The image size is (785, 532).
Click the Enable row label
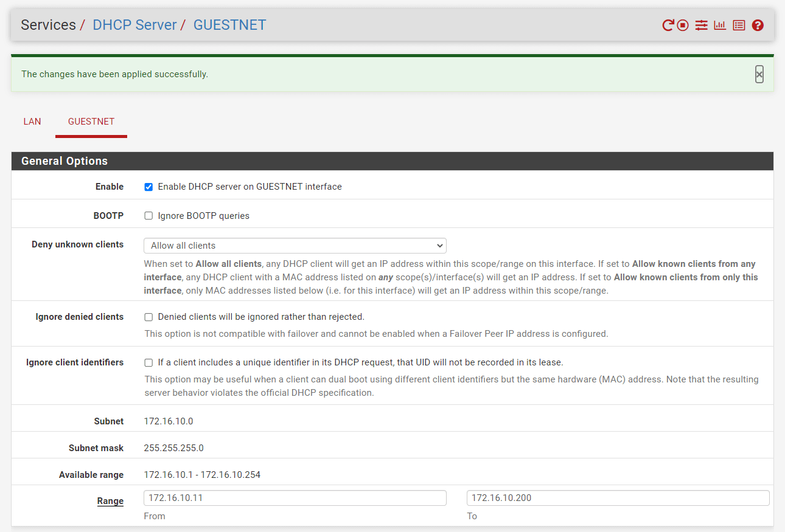[110, 187]
